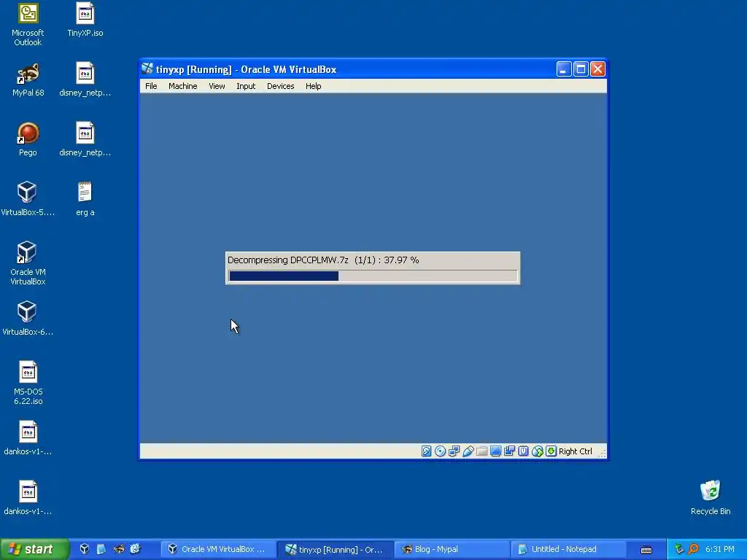Click the Decompressing progress bar
The height and width of the screenshot is (560, 747).
[x=373, y=276]
